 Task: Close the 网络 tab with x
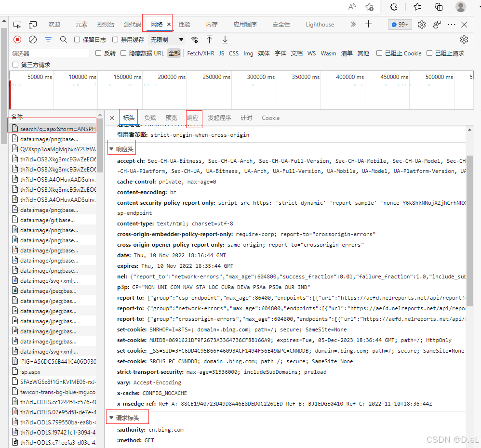pos(169,25)
